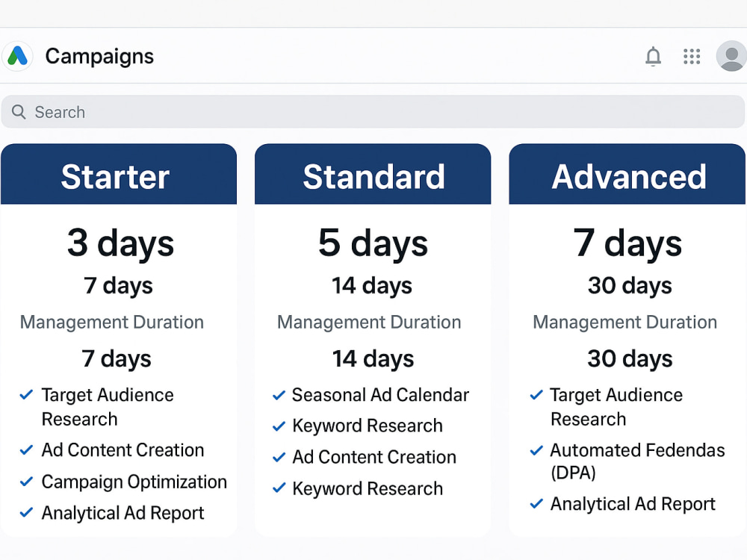
Task: Open the user profile avatar
Action: (731, 56)
